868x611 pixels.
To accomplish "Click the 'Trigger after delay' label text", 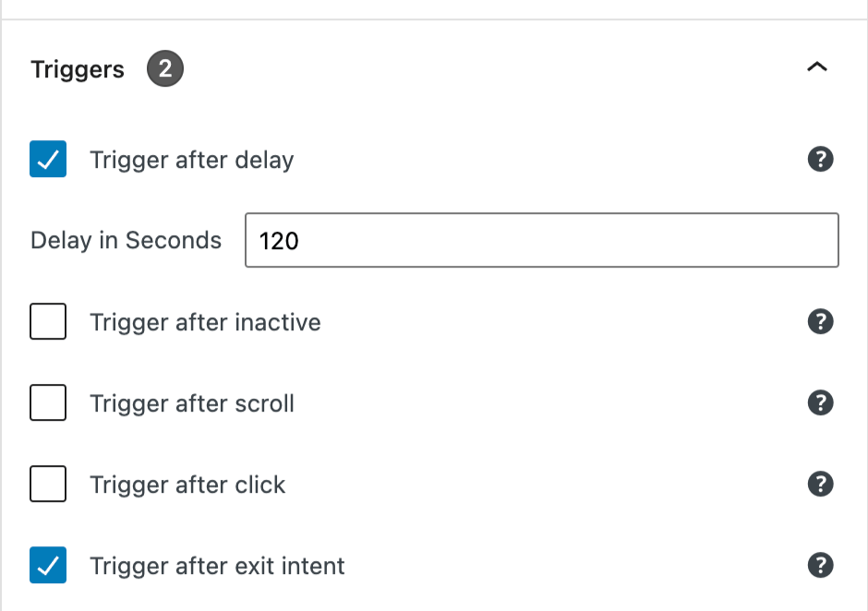I will 191,161.
